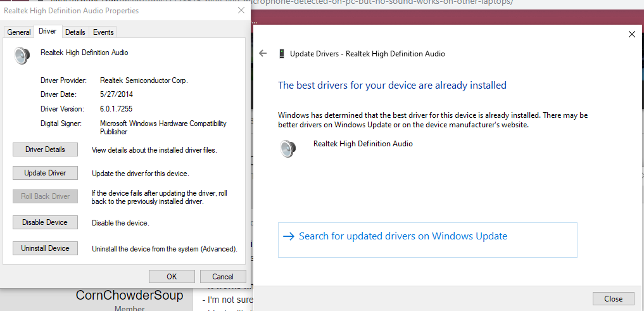Click the speaker icon in the Properties dialog

pyautogui.click(x=22, y=56)
